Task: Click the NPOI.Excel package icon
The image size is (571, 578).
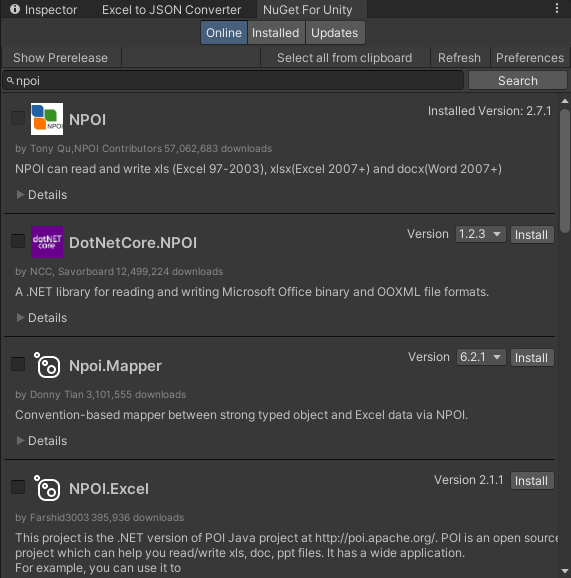Action: point(47,488)
